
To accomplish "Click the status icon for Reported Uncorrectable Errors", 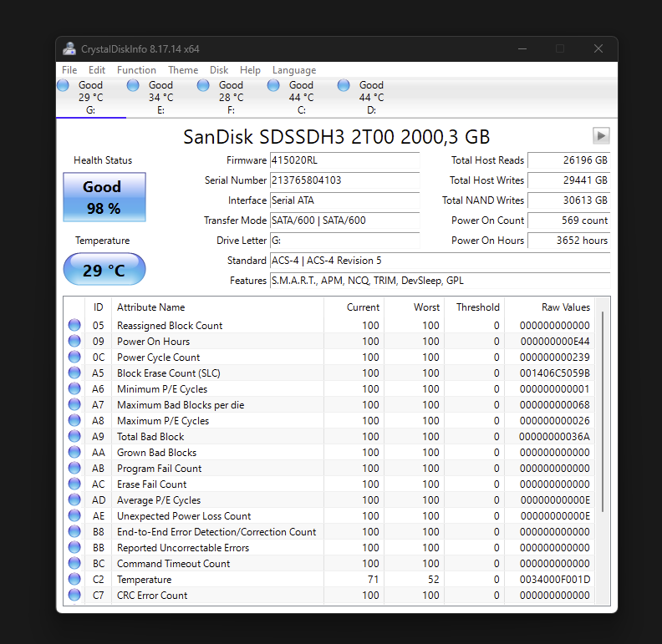I will (74, 547).
